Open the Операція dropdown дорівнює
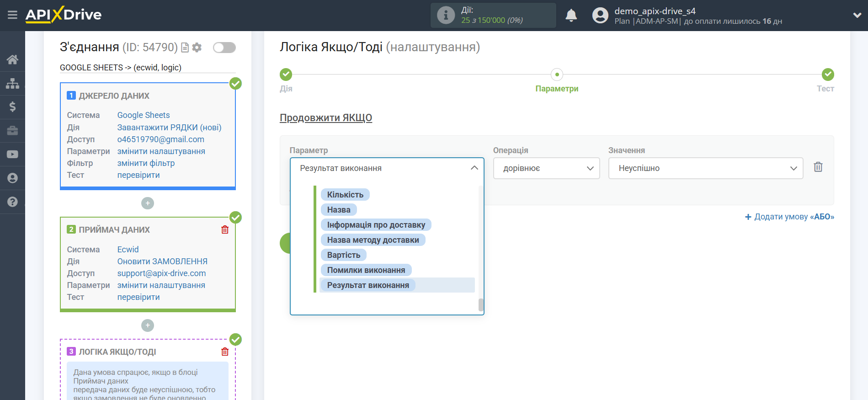 [x=547, y=168]
